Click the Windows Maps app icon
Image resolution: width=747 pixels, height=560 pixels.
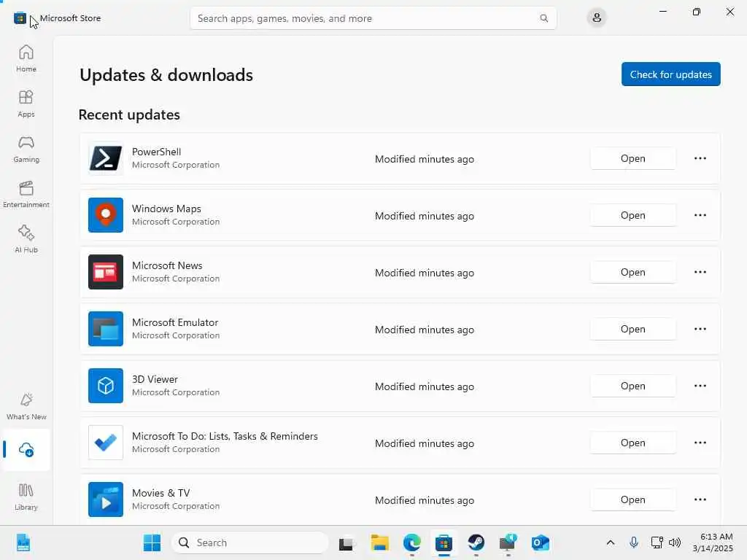106,215
